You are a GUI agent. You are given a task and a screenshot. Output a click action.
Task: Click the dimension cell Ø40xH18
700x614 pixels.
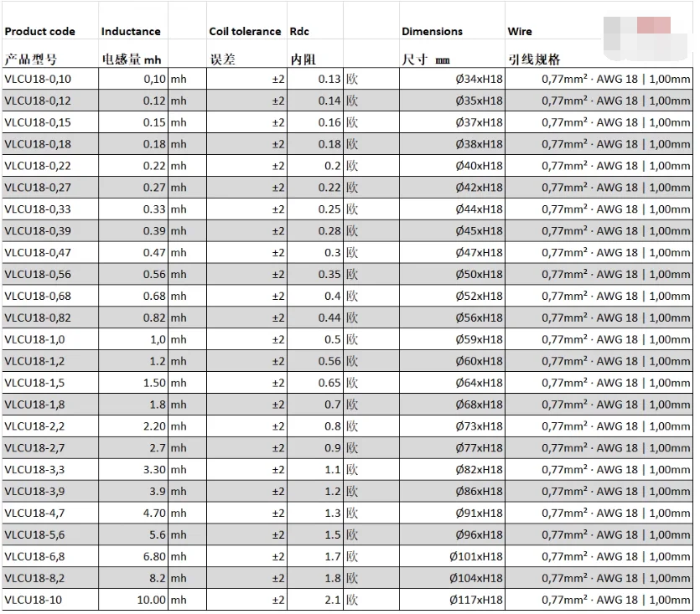point(452,166)
